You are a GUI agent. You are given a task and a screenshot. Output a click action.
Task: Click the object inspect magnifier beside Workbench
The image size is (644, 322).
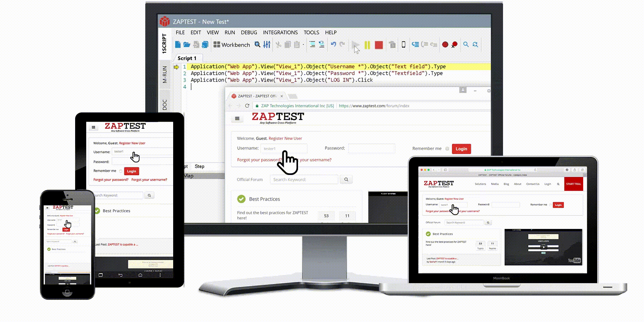[258, 44]
